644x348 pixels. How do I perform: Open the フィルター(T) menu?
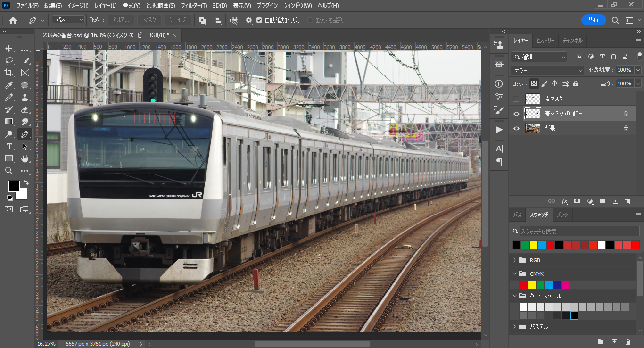(x=194, y=6)
